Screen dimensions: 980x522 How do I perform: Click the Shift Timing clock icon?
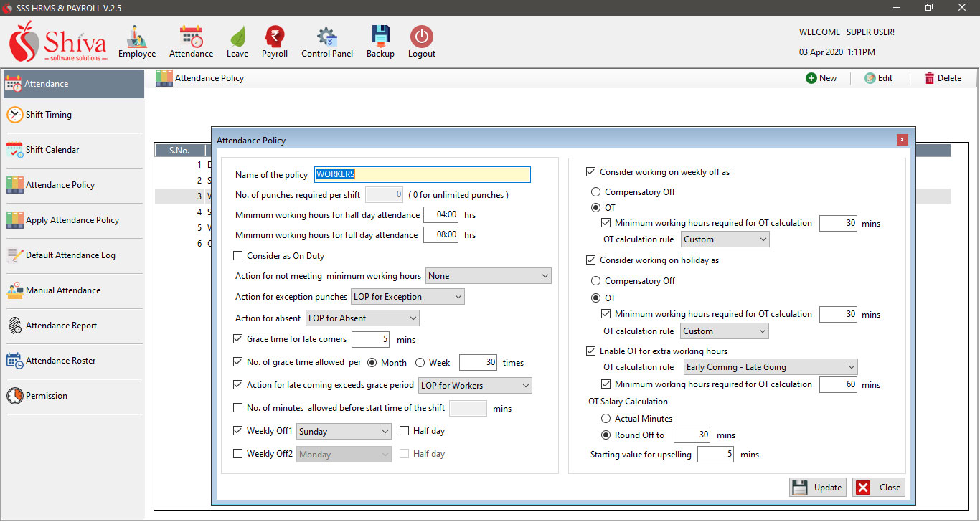[15, 115]
